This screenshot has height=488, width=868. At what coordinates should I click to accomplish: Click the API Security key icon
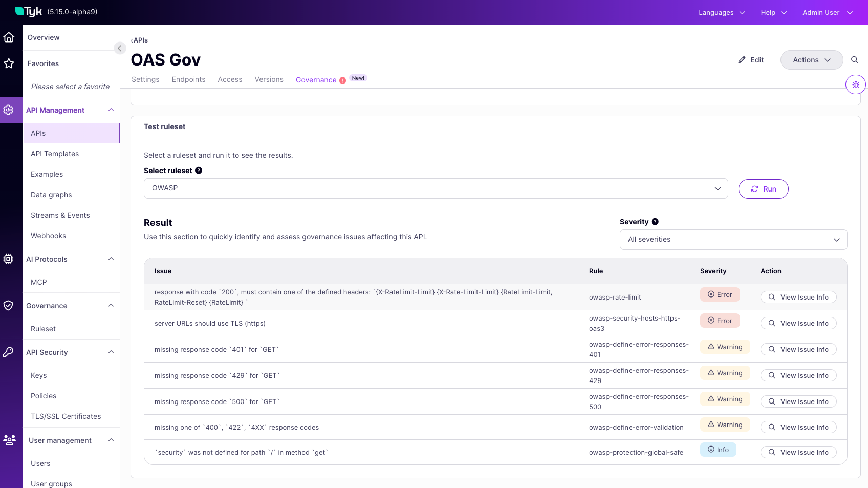tap(9, 352)
